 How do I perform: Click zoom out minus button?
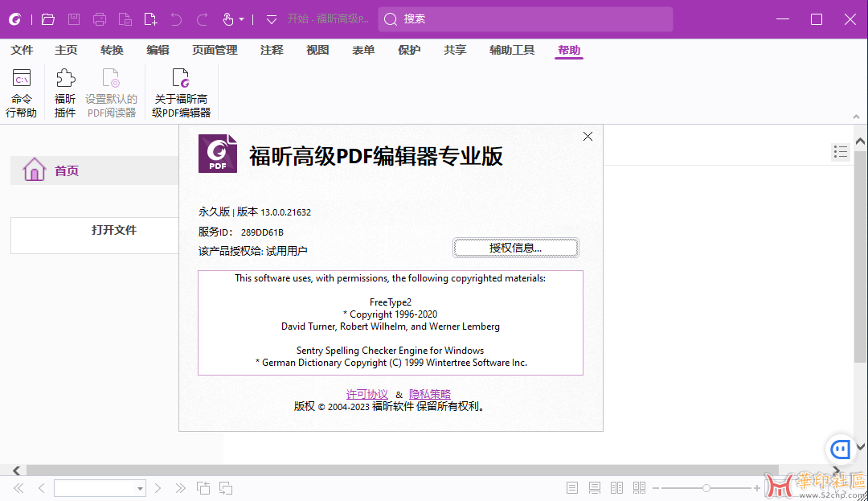[x=656, y=488]
